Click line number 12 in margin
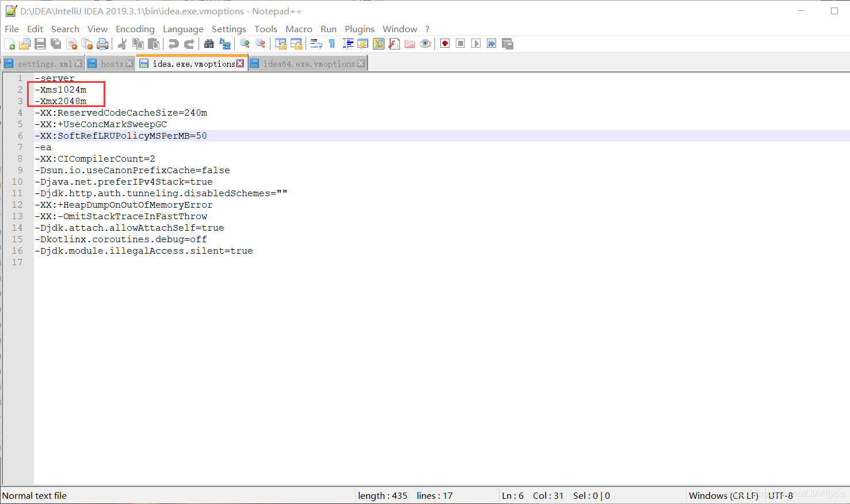Screen dimensions: 850x504 tap(17, 205)
